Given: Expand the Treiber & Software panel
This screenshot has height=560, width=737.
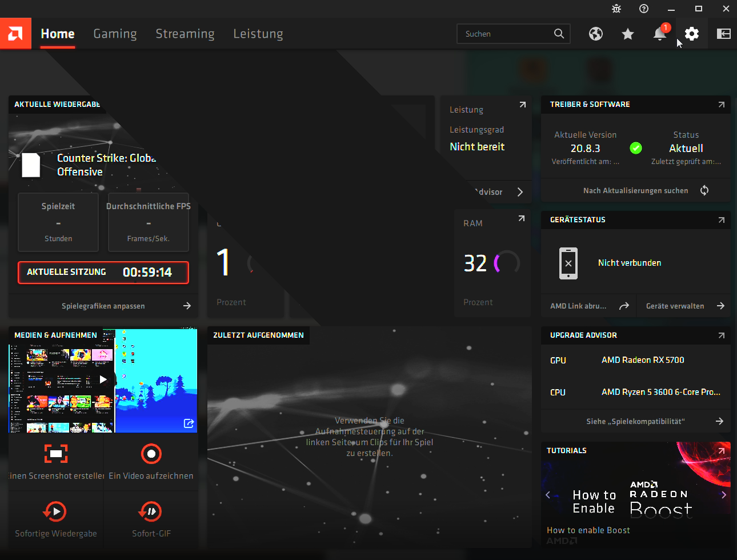Looking at the screenshot, I should [x=721, y=105].
